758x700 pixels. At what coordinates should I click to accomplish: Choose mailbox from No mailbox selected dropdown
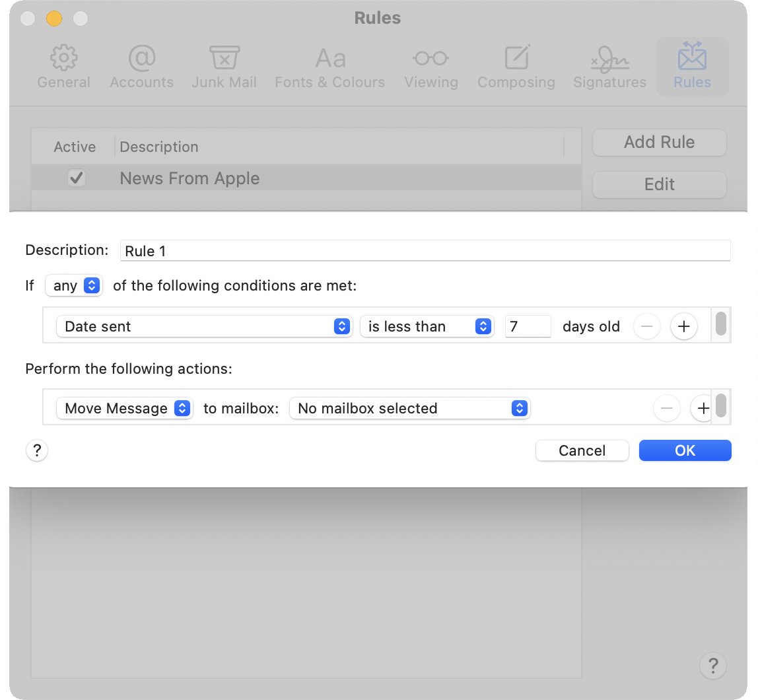410,409
